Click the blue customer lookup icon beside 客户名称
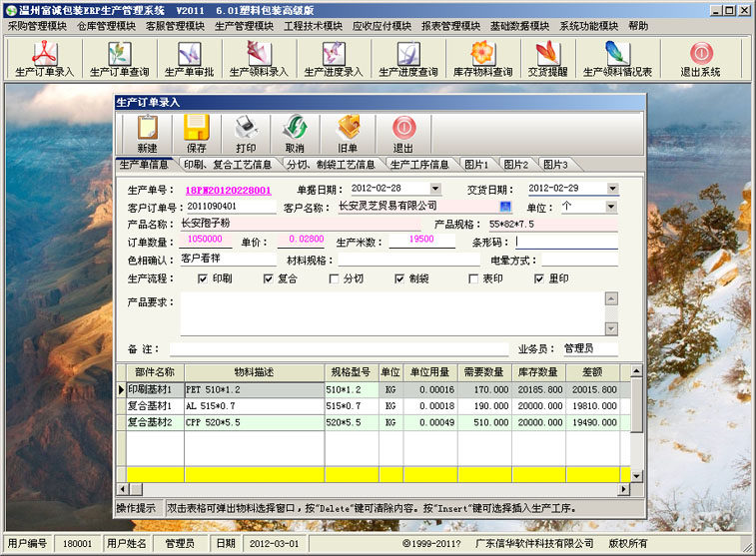The height and width of the screenshot is (556, 756). (x=505, y=207)
